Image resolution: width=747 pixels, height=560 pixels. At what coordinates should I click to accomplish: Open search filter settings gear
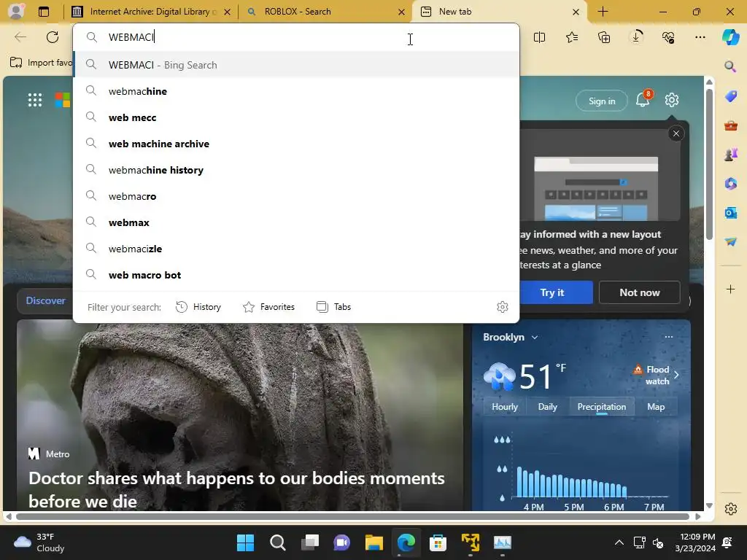click(x=502, y=307)
